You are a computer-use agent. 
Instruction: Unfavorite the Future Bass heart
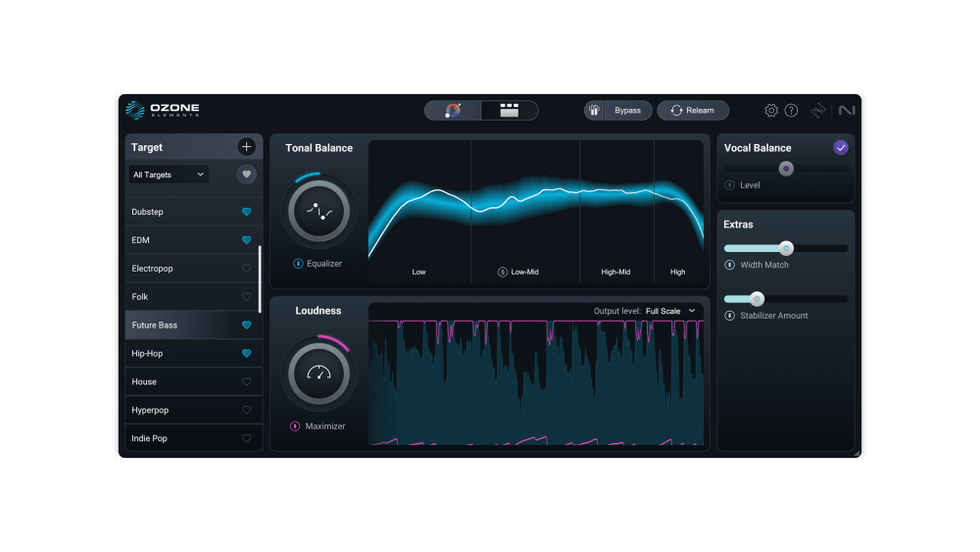(x=246, y=326)
